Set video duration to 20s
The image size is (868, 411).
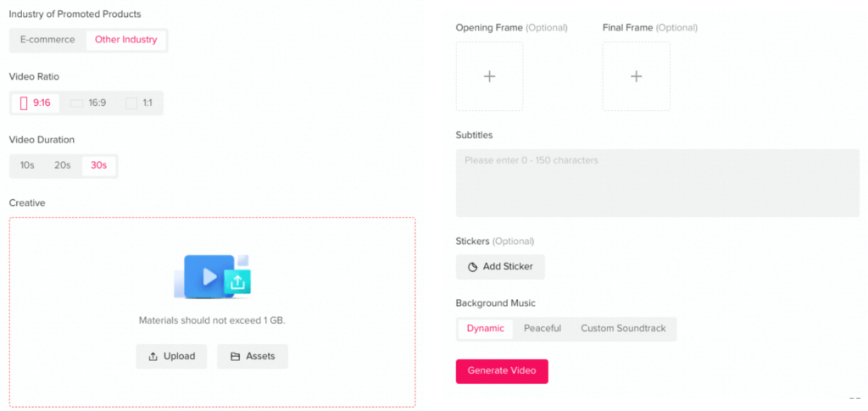(x=62, y=165)
